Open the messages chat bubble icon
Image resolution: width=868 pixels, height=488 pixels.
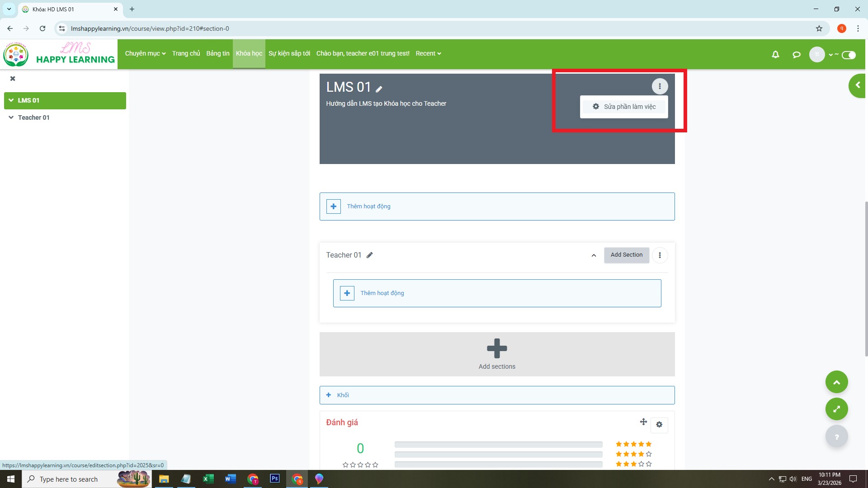pos(797,55)
